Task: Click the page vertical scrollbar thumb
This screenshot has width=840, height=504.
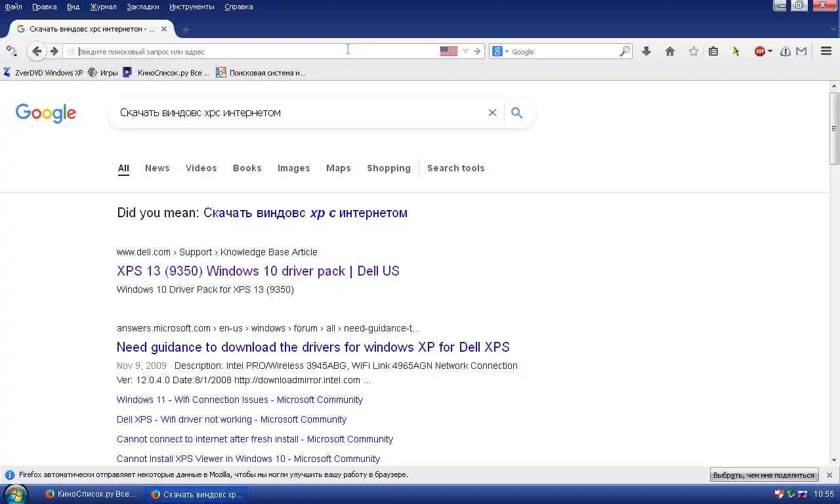Action: [x=835, y=128]
